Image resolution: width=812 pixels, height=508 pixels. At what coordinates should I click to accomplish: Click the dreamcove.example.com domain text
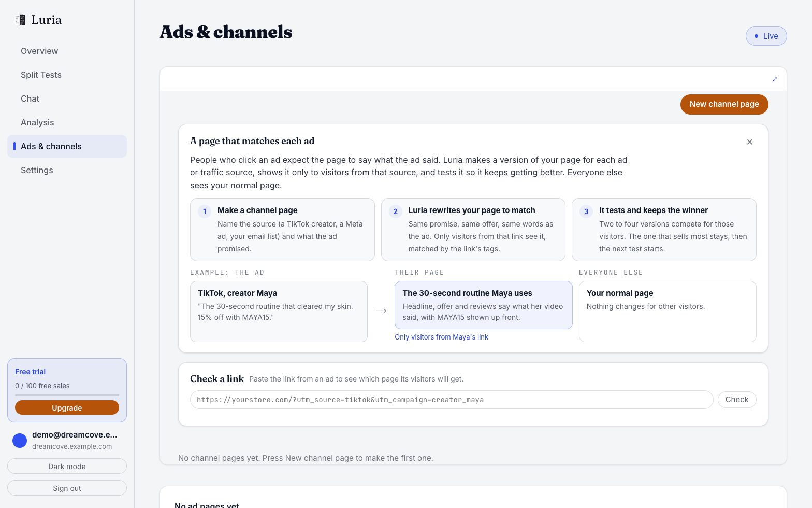tap(72, 446)
